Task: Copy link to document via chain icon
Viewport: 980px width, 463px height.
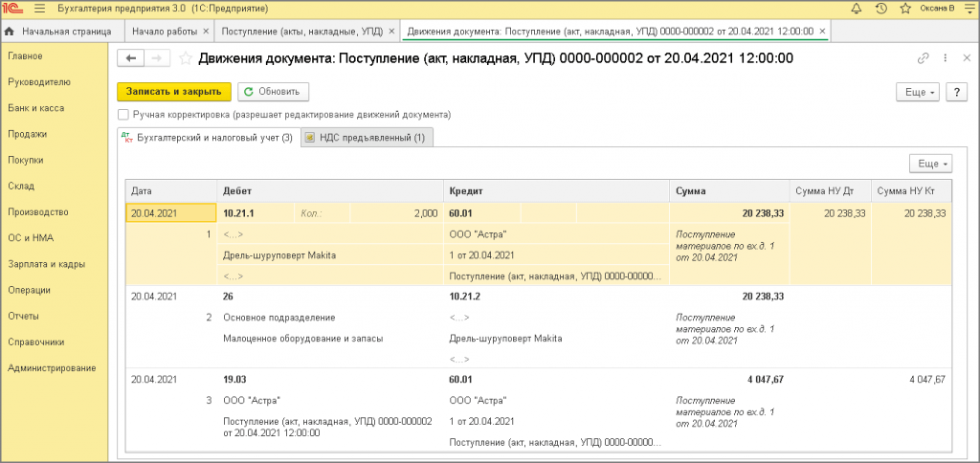Action: [923, 58]
